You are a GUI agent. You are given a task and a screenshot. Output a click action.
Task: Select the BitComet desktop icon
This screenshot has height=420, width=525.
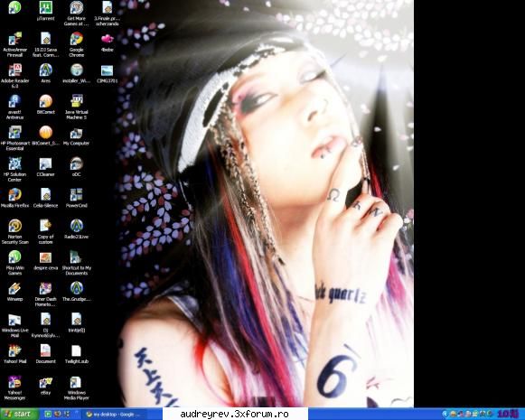(45, 105)
